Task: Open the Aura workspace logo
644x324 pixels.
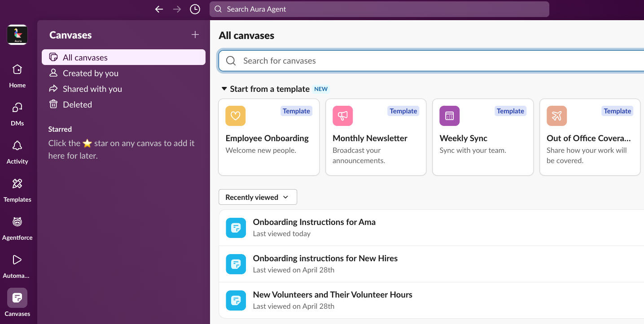Action: (x=18, y=35)
